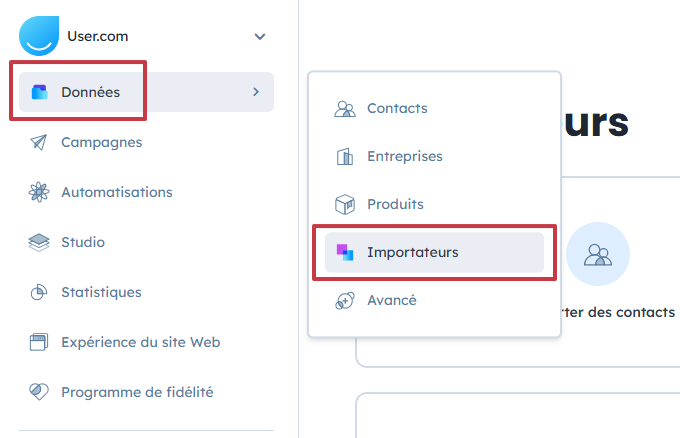Screen dimensions: 680x438
Task: Select Entreprises in the submenu
Action: click(x=404, y=156)
